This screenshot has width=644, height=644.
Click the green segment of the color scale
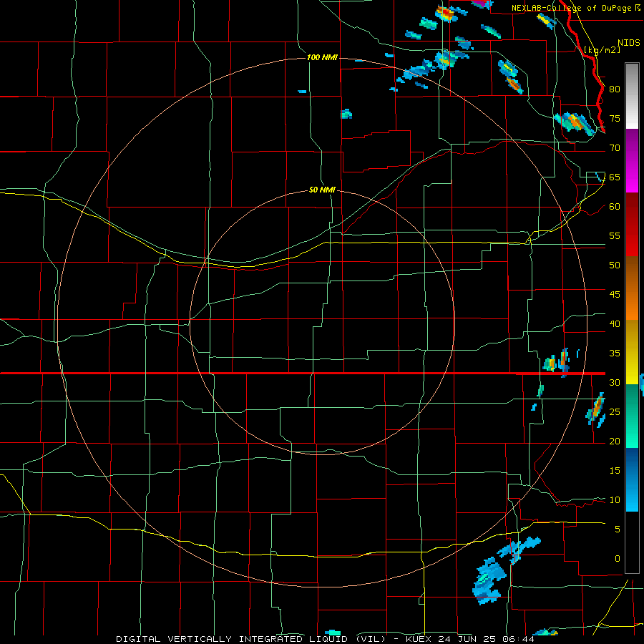632,416
